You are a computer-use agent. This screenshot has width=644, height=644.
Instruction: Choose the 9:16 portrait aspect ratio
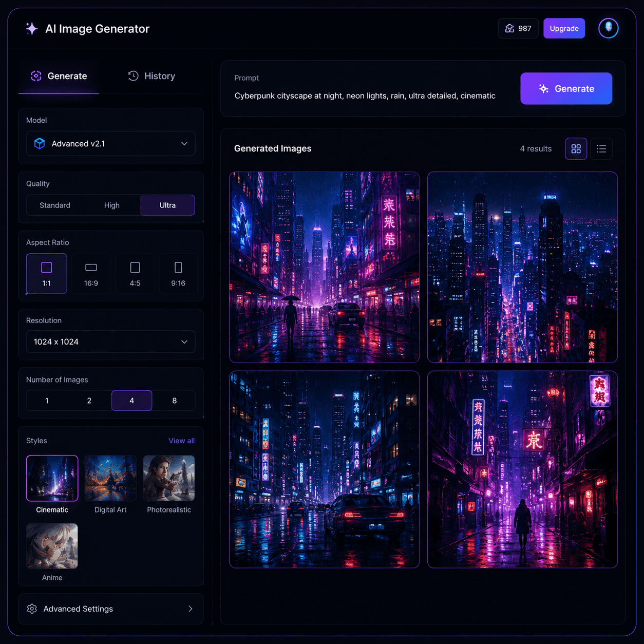[178, 274]
